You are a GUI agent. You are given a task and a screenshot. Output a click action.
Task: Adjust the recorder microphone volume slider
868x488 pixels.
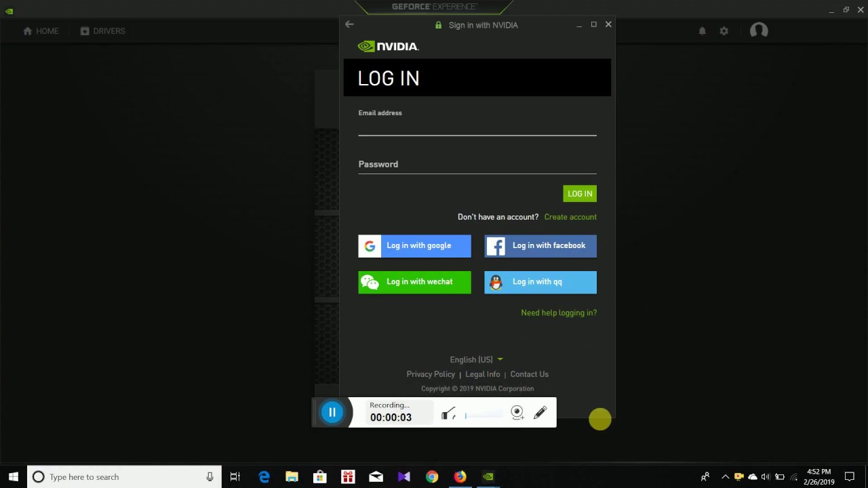[484, 414]
